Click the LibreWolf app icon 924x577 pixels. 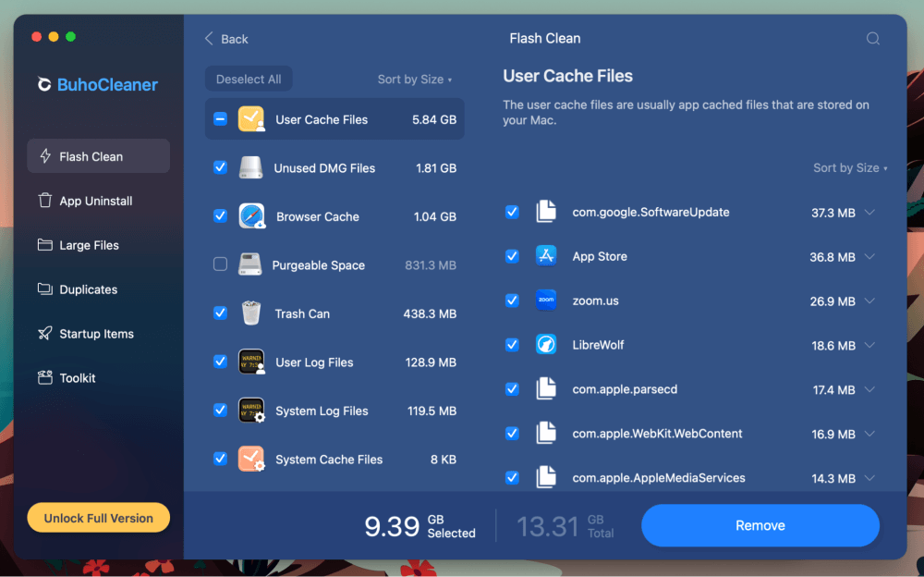coord(546,345)
